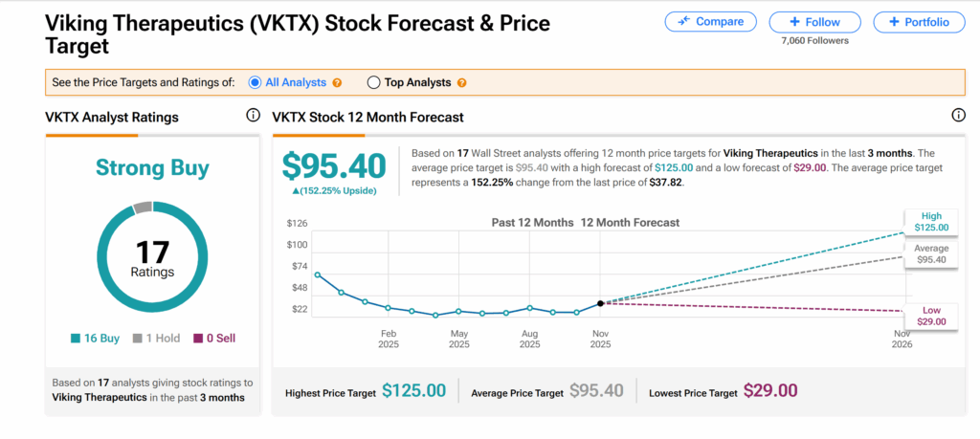The image size is (980, 439).
Task: Click the 17 Ratings donut chart
Action: (x=151, y=258)
